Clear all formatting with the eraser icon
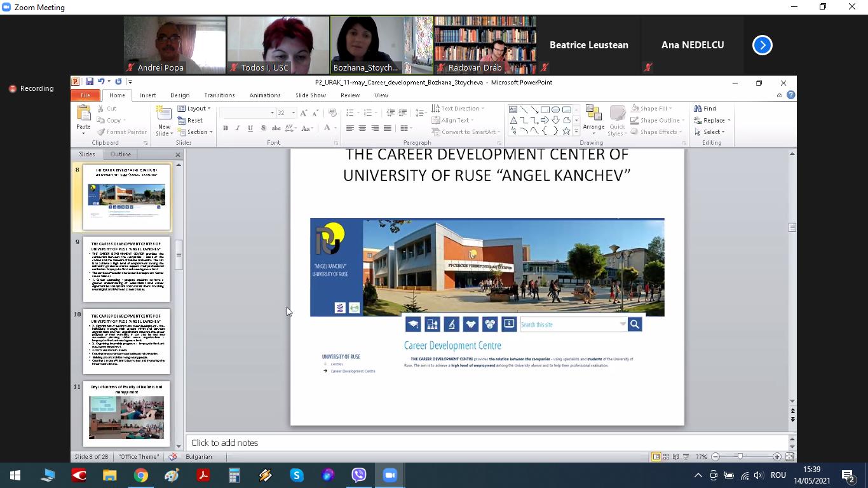 tap(332, 112)
